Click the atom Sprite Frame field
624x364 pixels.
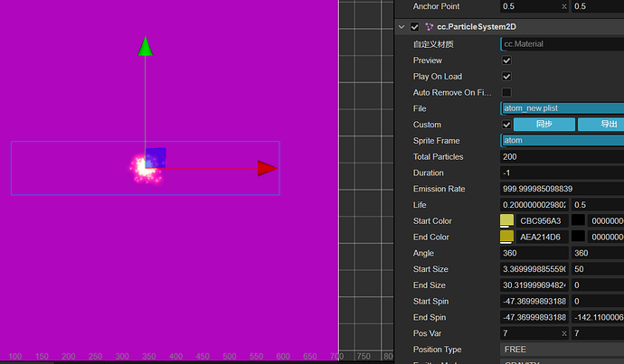(x=562, y=140)
